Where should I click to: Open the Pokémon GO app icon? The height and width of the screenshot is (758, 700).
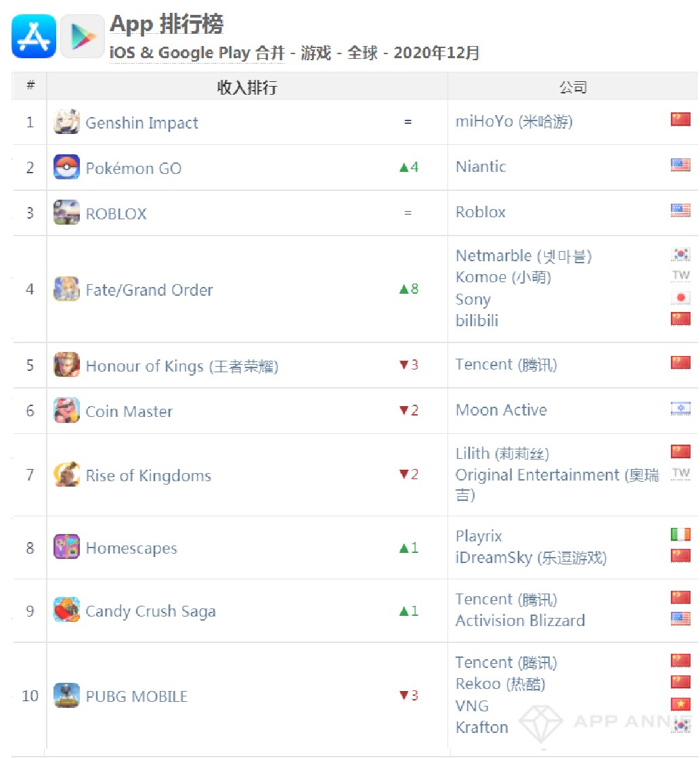pos(67,167)
